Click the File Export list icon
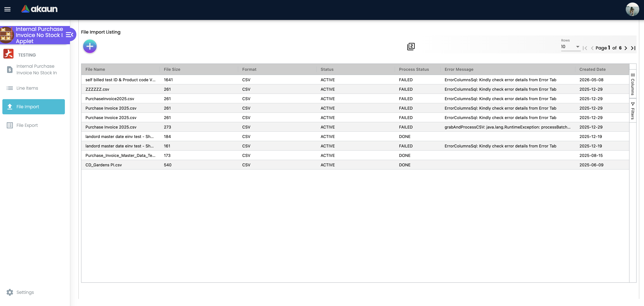 coord(10,125)
